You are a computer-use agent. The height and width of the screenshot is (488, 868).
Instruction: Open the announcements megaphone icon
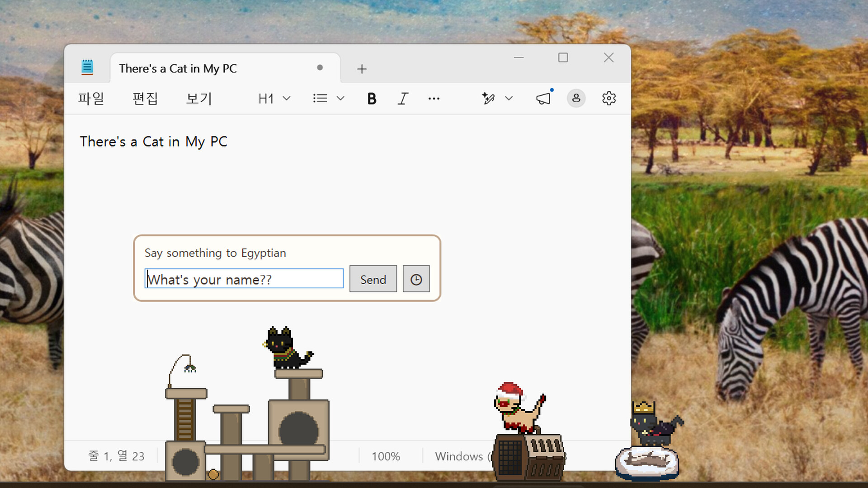543,98
